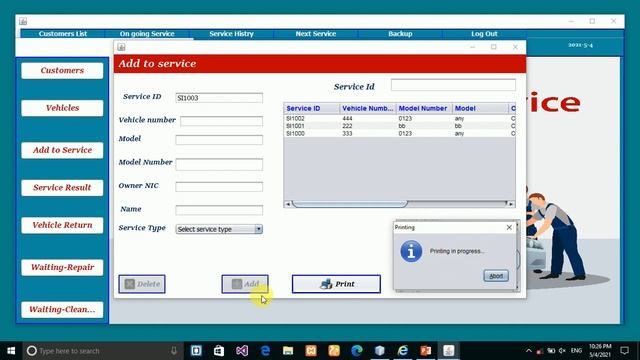The height and width of the screenshot is (360, 640).
Task: Click the info icon in the Printing dialog
Action: click(x=411, y=251)
